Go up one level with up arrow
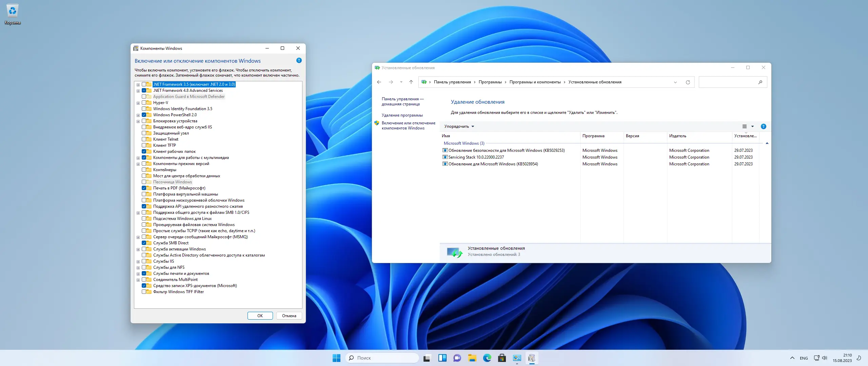Screen dimensions: 868x366 point(411,82)
